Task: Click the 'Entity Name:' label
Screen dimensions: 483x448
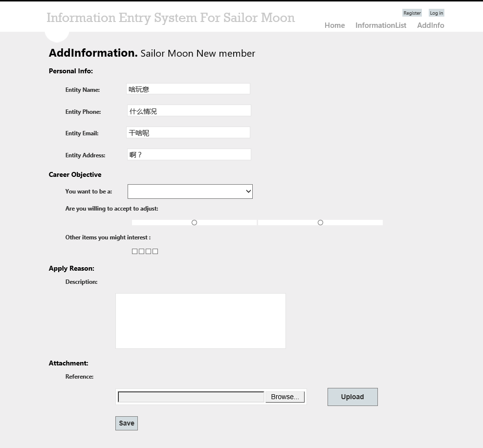Action: [83, 90]
